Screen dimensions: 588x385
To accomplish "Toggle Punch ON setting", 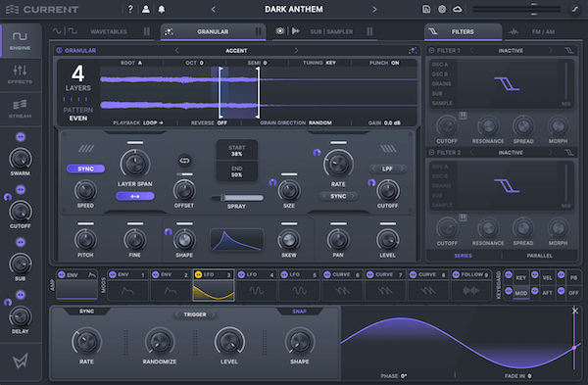I will click(x=384, y=63).
